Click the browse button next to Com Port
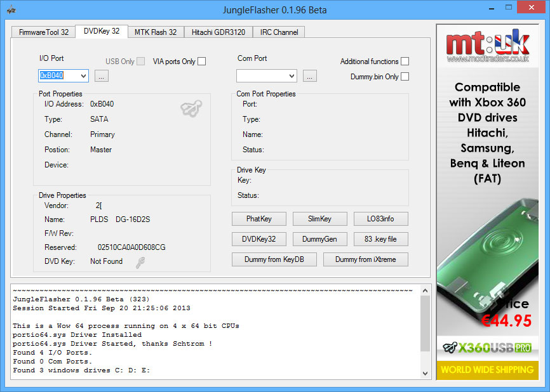Viewport: 550px width, 392px height. pos(310,75)
